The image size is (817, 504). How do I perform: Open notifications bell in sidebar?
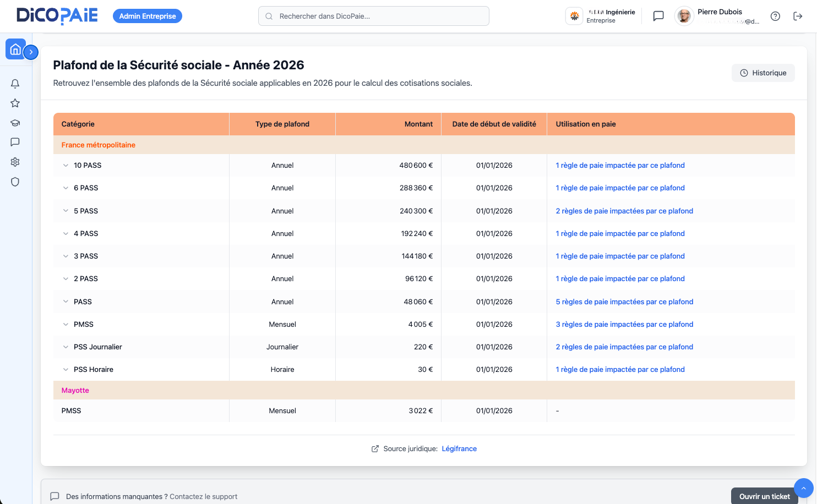point(15,84)
